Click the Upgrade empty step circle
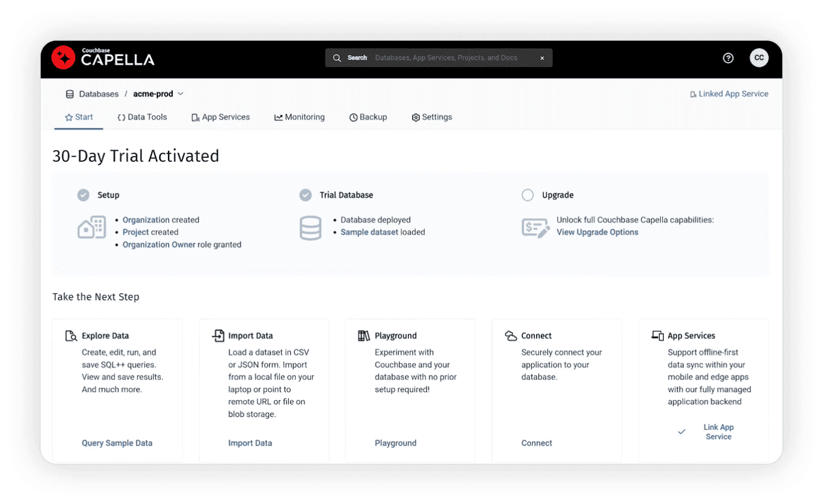Screen dimensions: 823x504 click(528, 195)
